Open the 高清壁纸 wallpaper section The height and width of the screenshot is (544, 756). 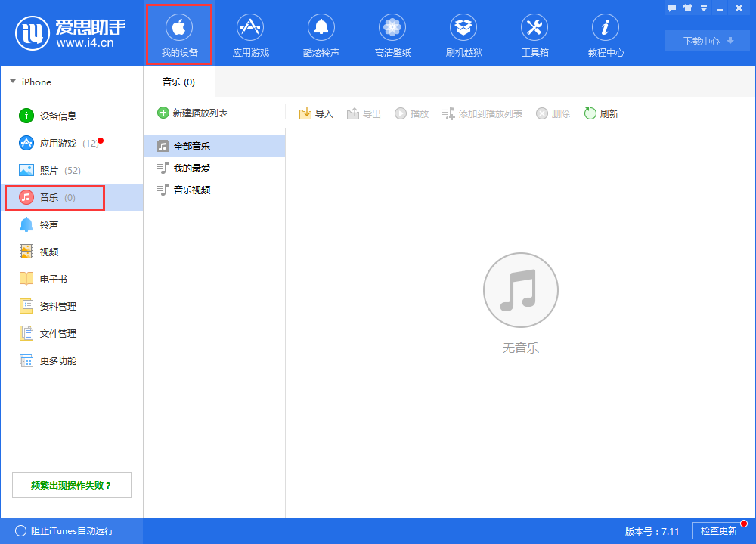(392, 34)
